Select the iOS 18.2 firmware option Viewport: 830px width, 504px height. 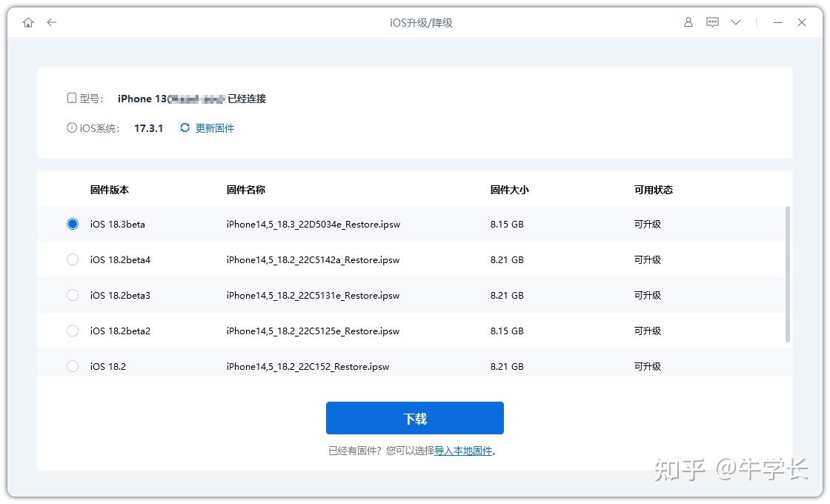point(73,366)
